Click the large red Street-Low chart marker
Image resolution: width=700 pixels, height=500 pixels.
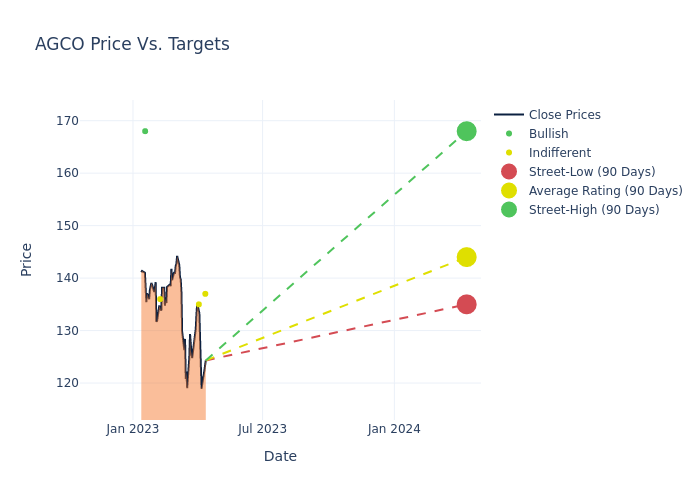tap(466, 304)
